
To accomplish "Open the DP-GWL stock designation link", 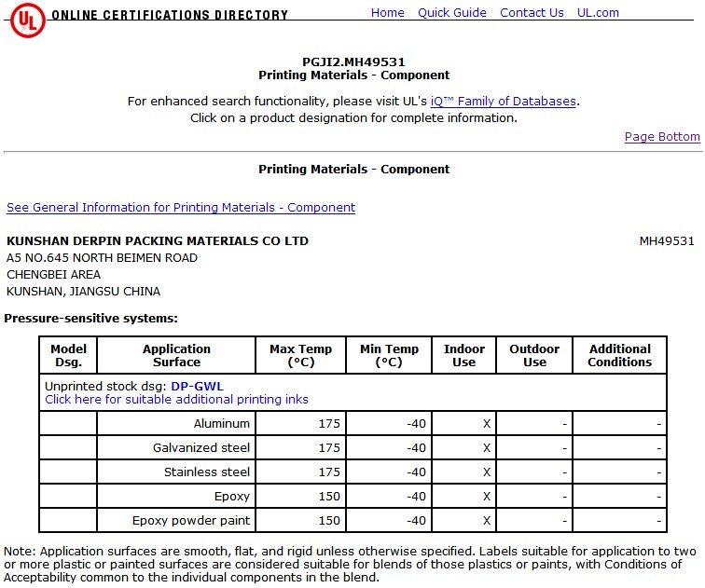I will point(197,387).
